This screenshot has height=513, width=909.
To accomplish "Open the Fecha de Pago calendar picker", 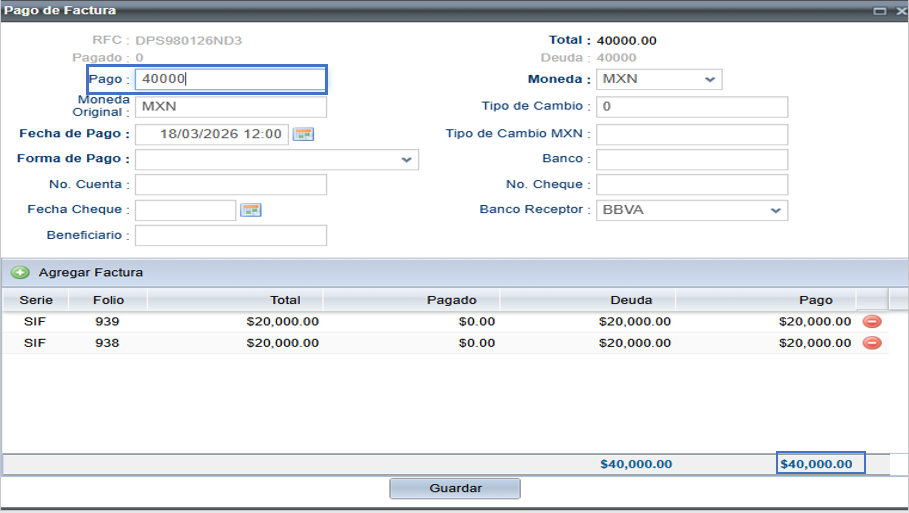I will pos(303,134).
